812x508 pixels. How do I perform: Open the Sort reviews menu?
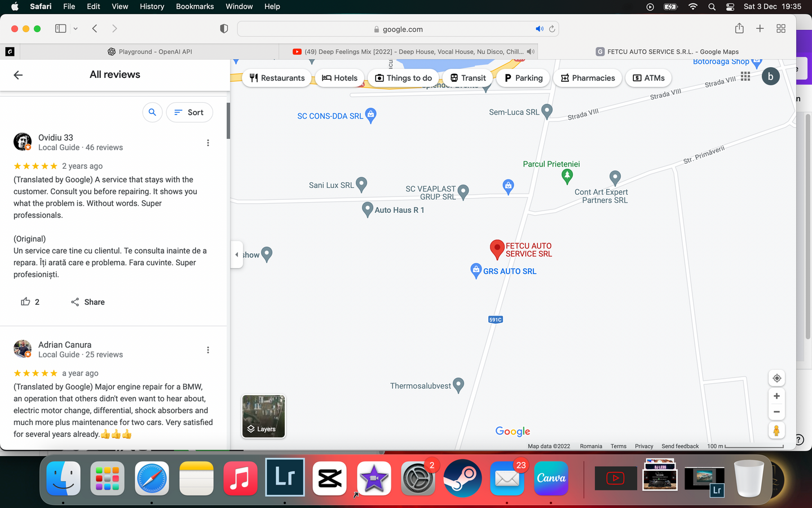(x=189, y=112)
